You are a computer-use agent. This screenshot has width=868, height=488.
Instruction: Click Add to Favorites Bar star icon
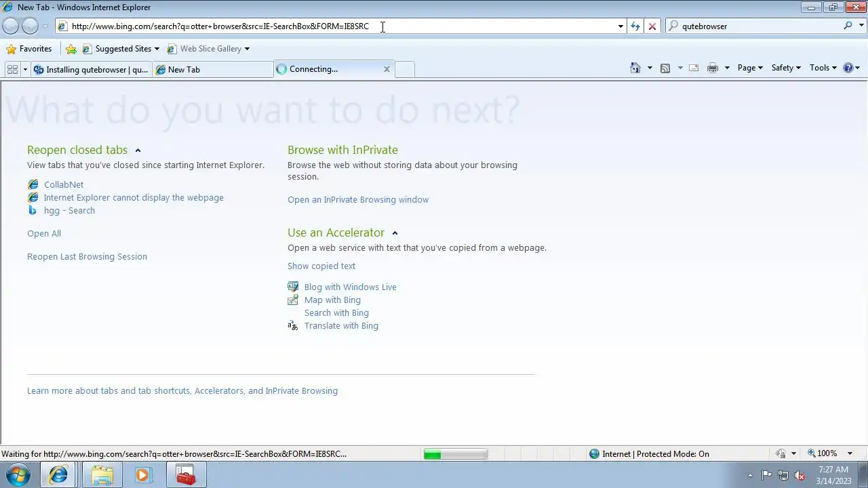pyautogui.click(x=71, y=49)
